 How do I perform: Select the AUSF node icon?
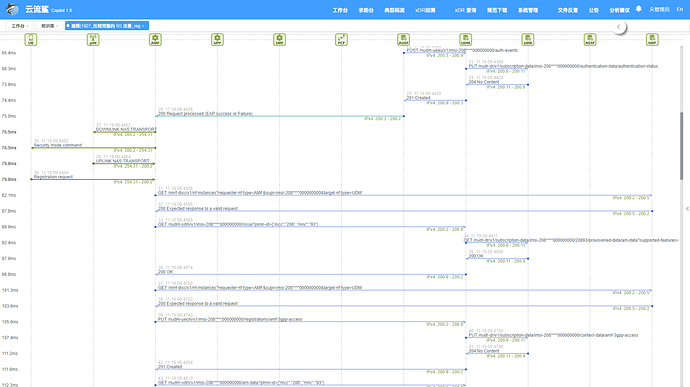(x=404, y=40)
